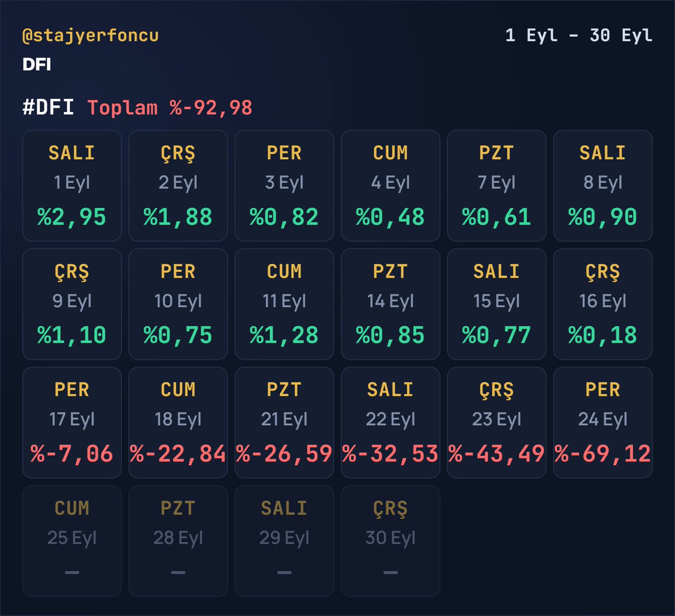Select the CUM 4 Eyl card
This screenshot has width=675, height=616.
pos(390,186)
